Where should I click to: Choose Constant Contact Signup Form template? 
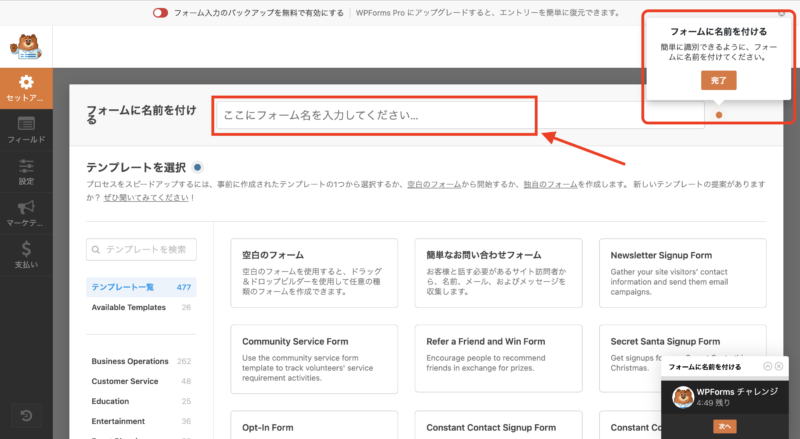pos(498,425)
